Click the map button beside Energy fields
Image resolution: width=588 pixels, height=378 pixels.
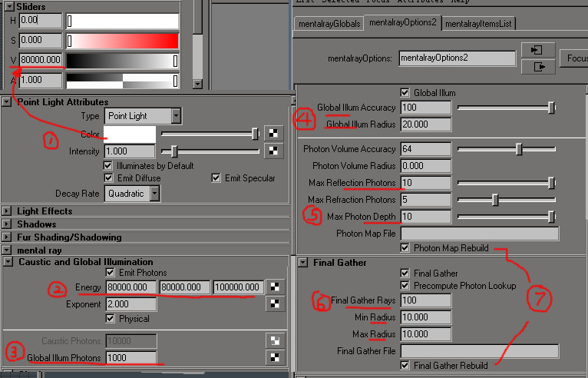coord(275,287)
